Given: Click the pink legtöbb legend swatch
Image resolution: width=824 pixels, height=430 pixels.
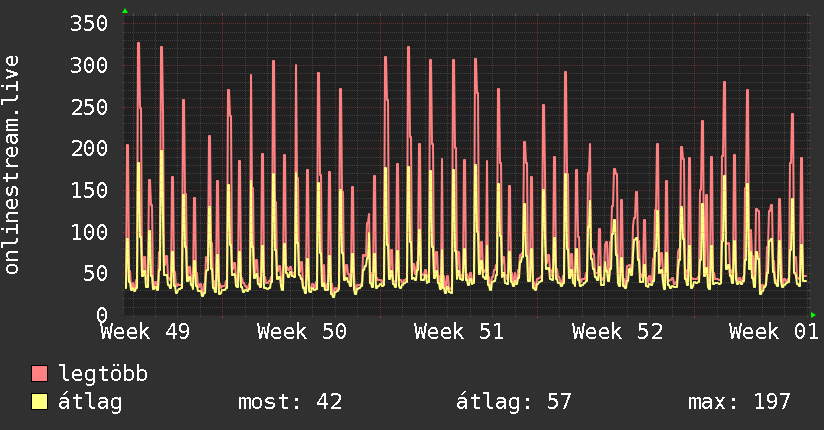Looking at the screenshot, I should pyautogui.click(x=39, y=374).
